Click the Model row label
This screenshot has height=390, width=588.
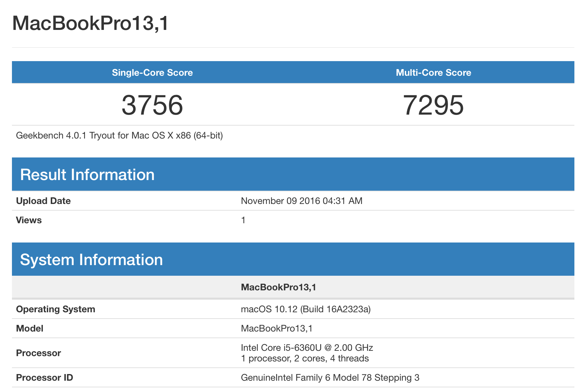30,328
